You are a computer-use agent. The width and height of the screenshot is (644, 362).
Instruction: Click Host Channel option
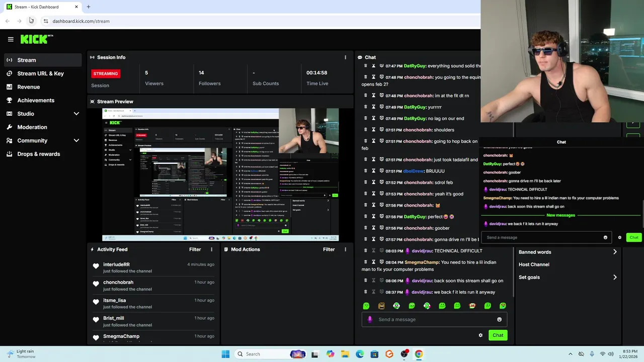[x=534, y=264]
